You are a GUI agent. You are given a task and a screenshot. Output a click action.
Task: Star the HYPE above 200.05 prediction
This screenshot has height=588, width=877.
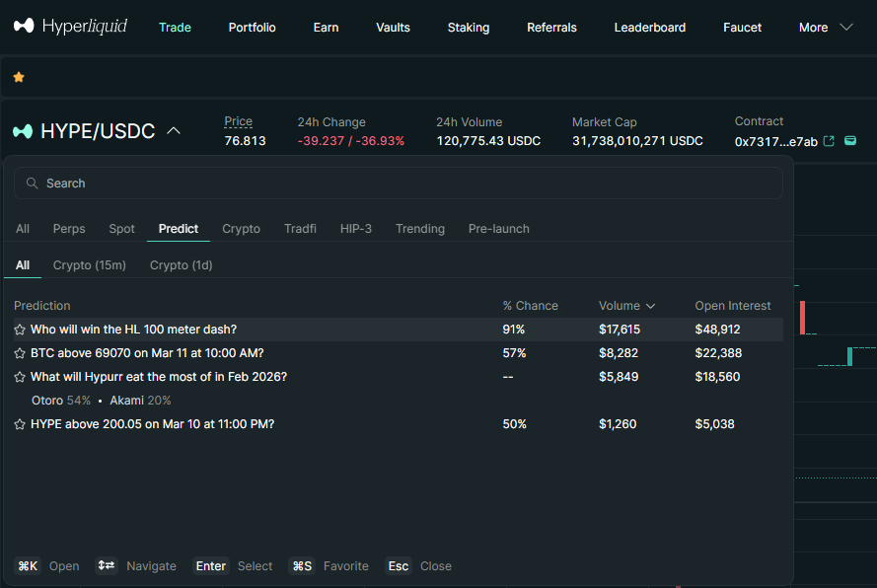point(20,424)
